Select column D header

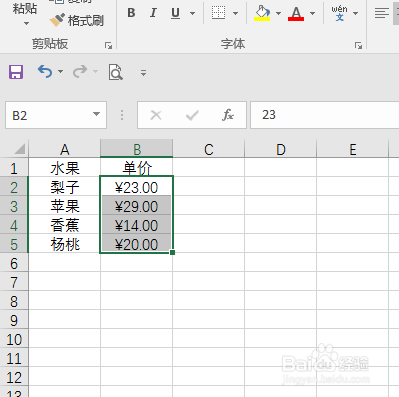281,149
